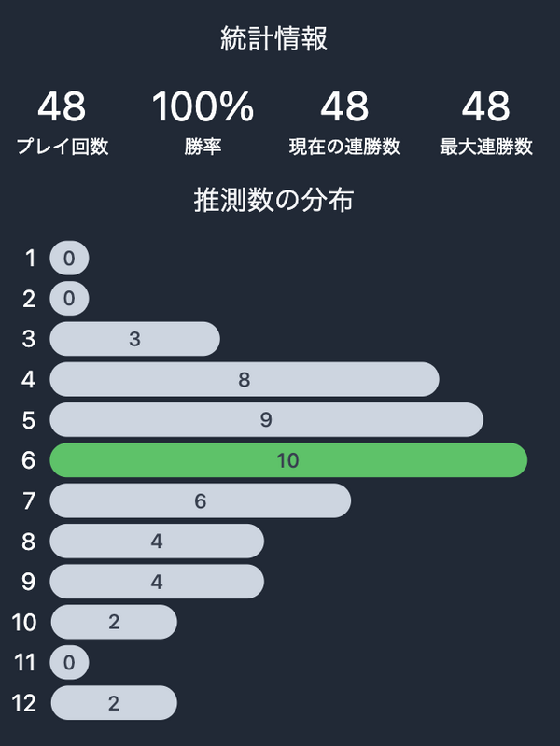Click the プレイ回数 count of 48

[62, 106]
